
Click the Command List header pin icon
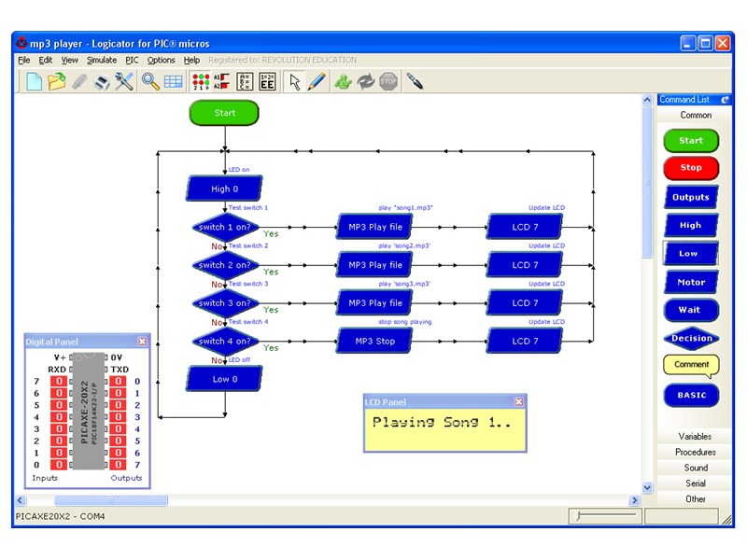tap(725, 100)
